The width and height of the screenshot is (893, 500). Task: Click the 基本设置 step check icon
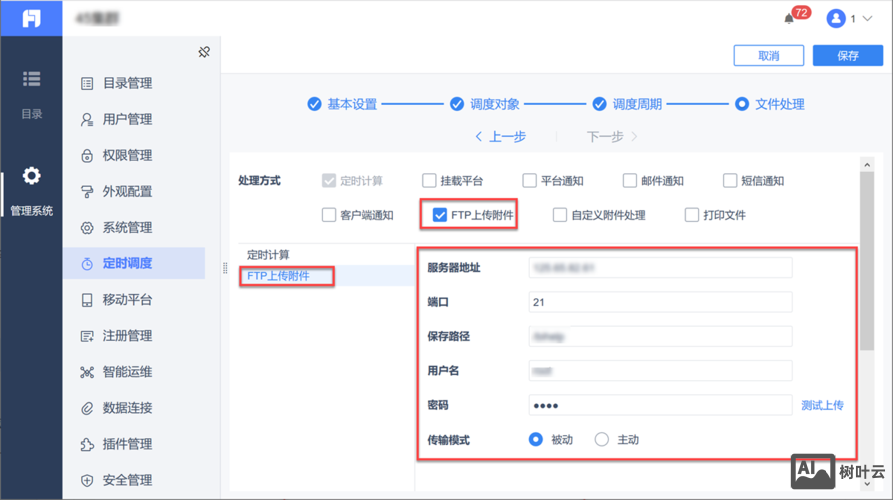click(x=314, y=104)
